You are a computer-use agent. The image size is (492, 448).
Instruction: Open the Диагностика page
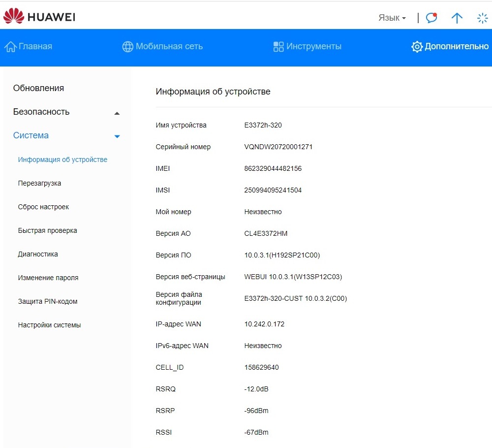(x=38, y=254)
